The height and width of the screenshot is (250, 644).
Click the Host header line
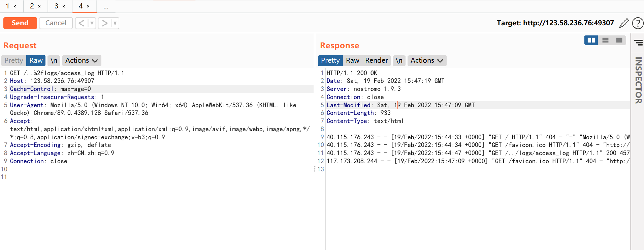coord(52,81)
